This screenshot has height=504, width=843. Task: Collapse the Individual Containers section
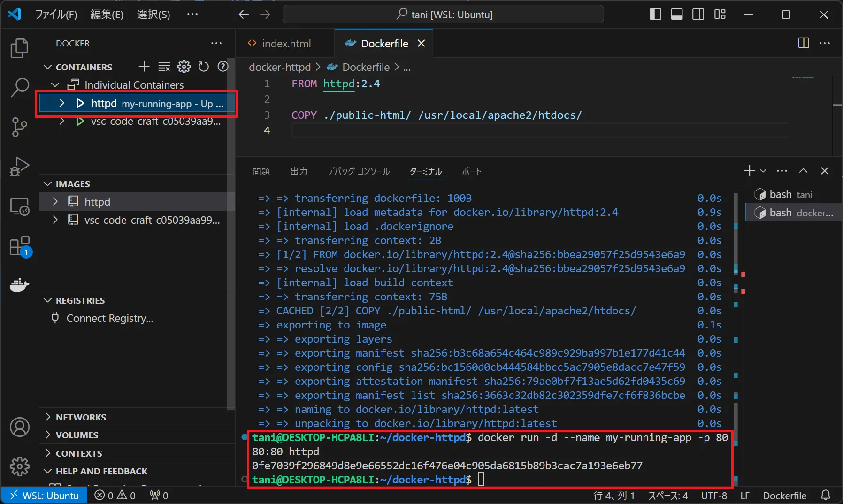pyautogui.click(x=55, y=84)
